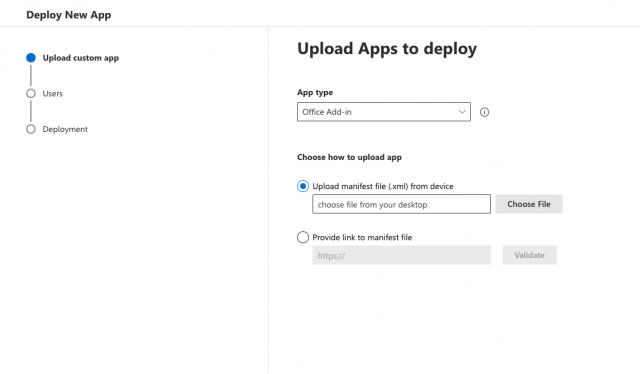This screenshot has width=640, height=374.
Task: Click the Choose File button
Action: pos(529,204)
